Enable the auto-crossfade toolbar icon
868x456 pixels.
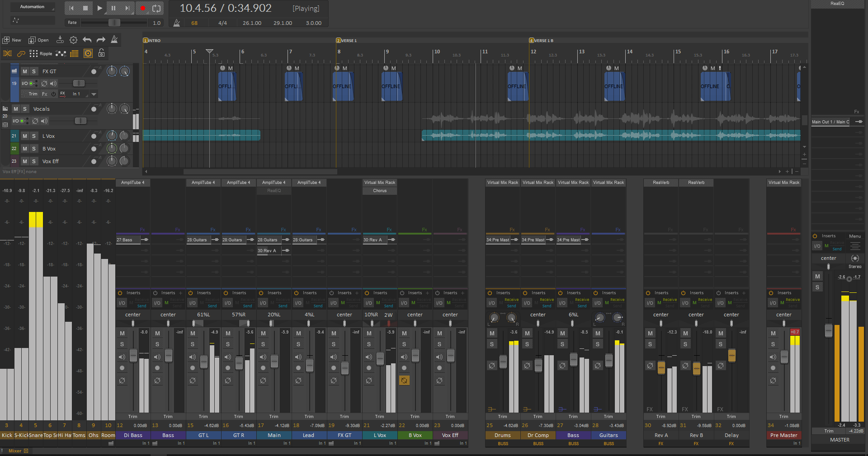point(7,53)
